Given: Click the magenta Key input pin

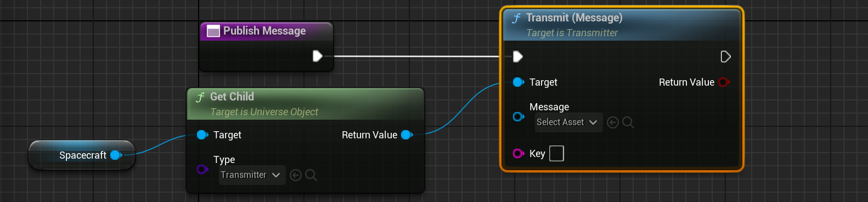Looking at the screenshot, I should [518, 154].
